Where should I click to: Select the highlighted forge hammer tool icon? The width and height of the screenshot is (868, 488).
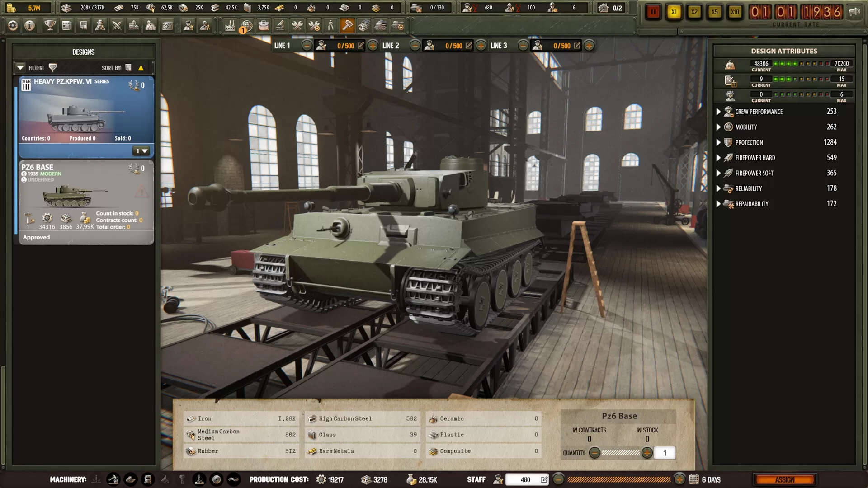pos(348,25)
